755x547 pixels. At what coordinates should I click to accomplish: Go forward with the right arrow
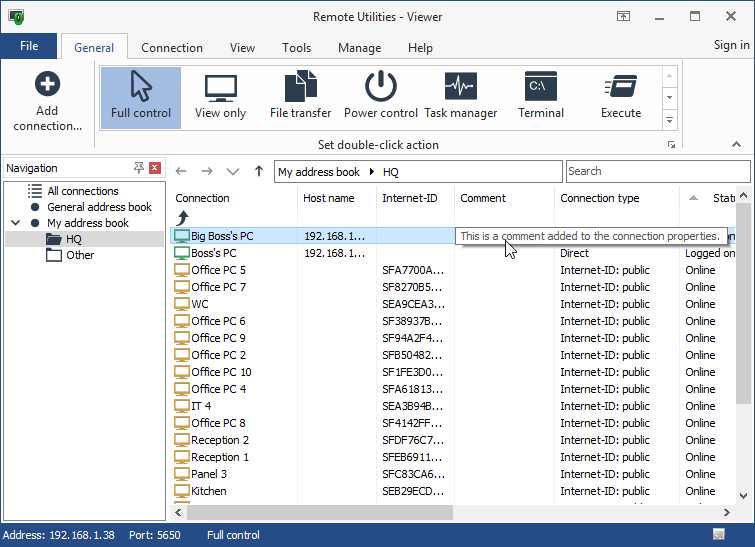pos(207,171)
